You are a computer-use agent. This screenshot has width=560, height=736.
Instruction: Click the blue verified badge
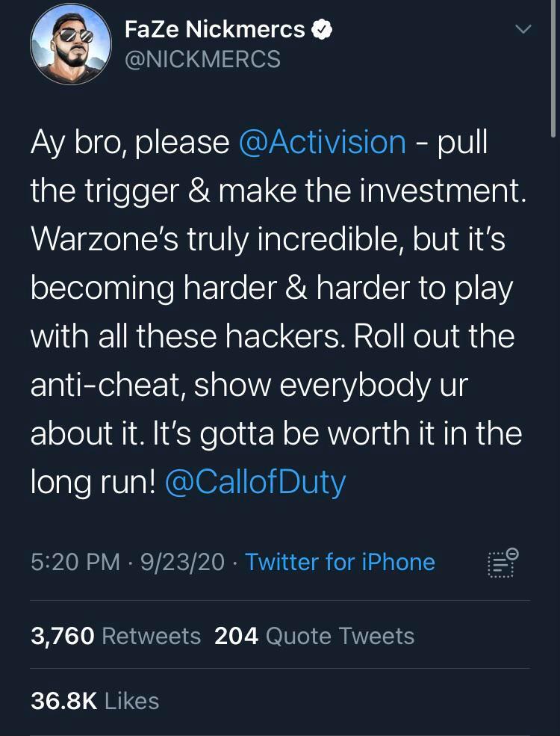[323, 30]
